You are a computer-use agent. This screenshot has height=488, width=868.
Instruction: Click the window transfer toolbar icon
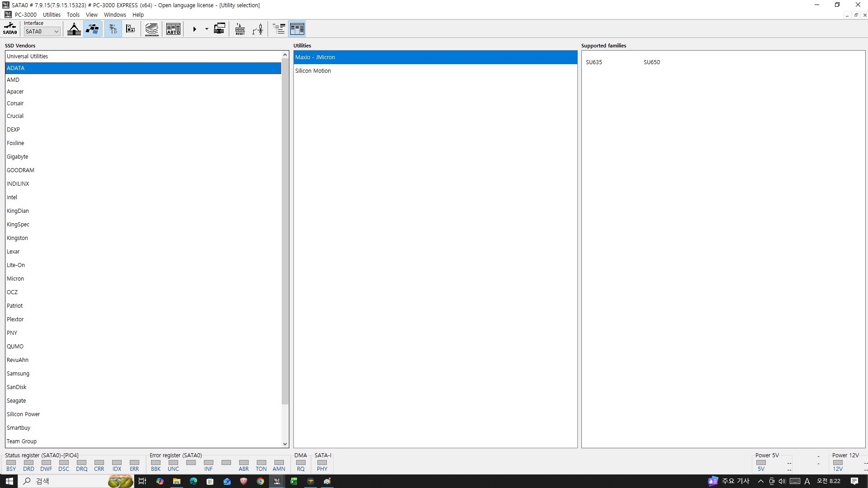(x=219, y=29)
